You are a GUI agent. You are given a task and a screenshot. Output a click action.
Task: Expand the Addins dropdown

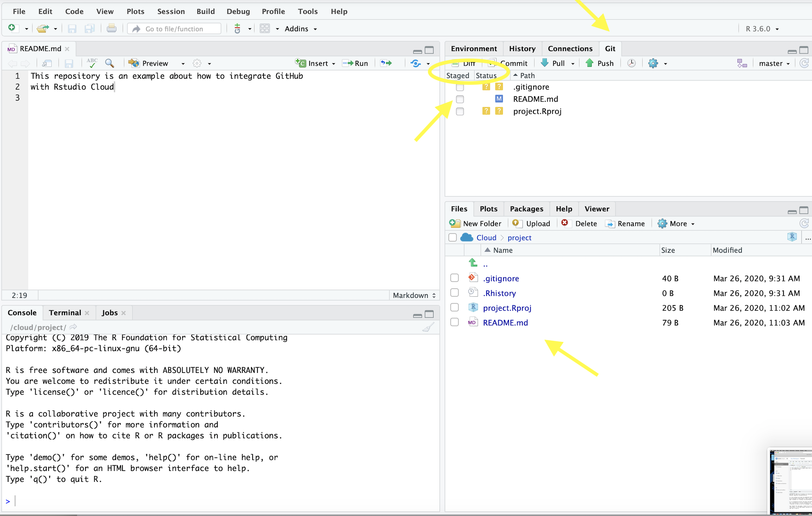[301, 29]
